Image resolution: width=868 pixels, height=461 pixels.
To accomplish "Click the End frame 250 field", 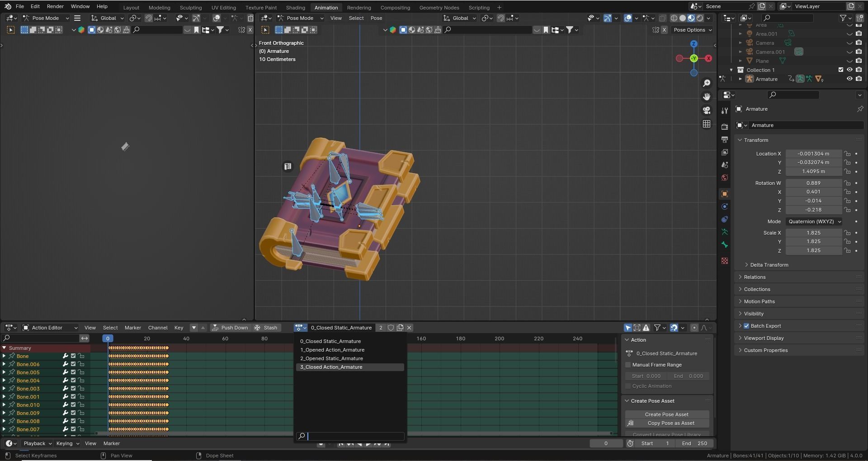I will coord(695,443).
